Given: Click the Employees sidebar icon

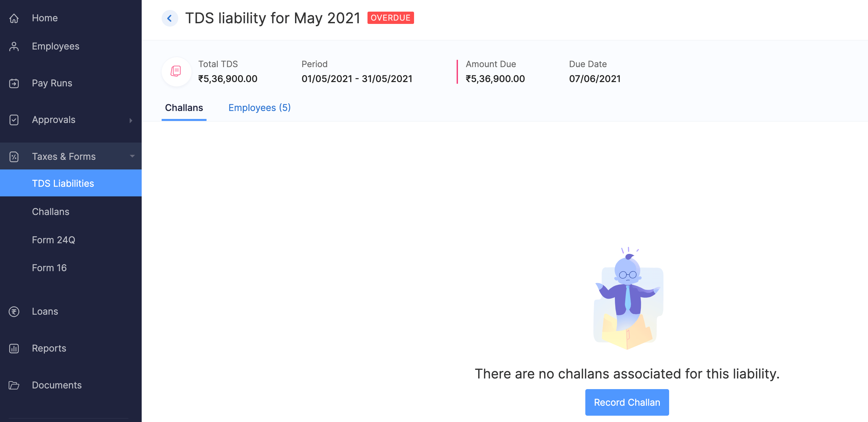Looking at the screenshot, I should [x=16, y=47].
